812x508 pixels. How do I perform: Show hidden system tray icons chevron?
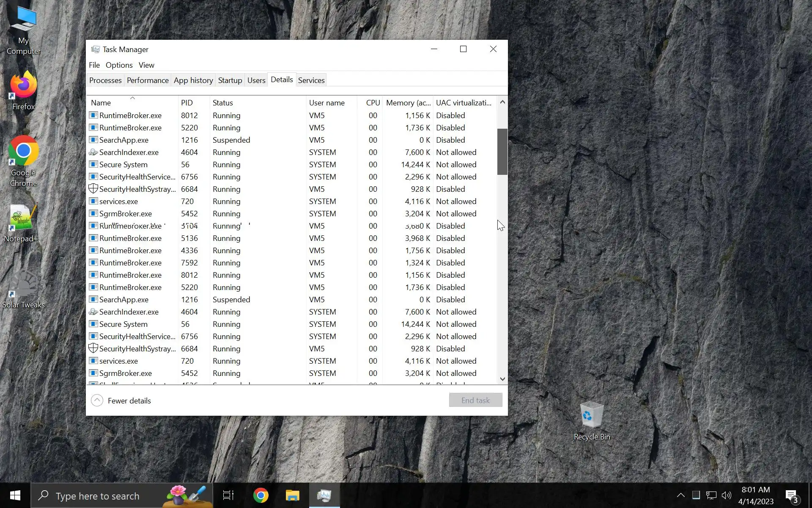(x=680, y=495)
